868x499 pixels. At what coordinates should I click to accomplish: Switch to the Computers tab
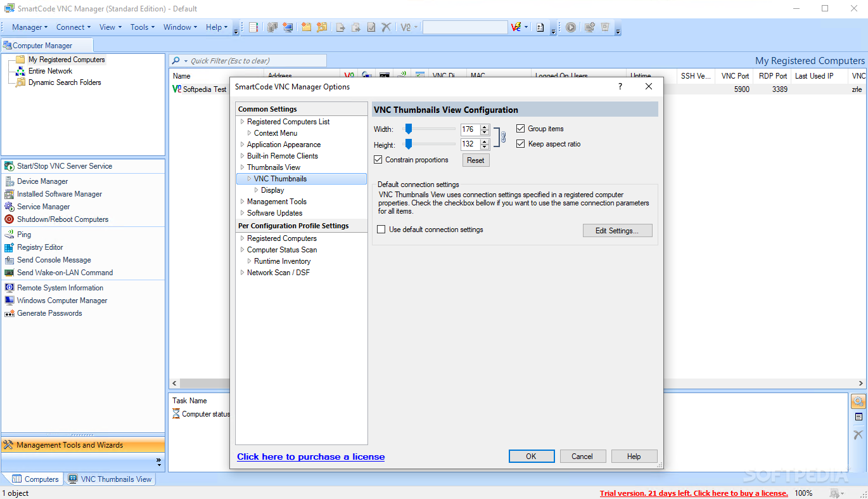(35, 479)
